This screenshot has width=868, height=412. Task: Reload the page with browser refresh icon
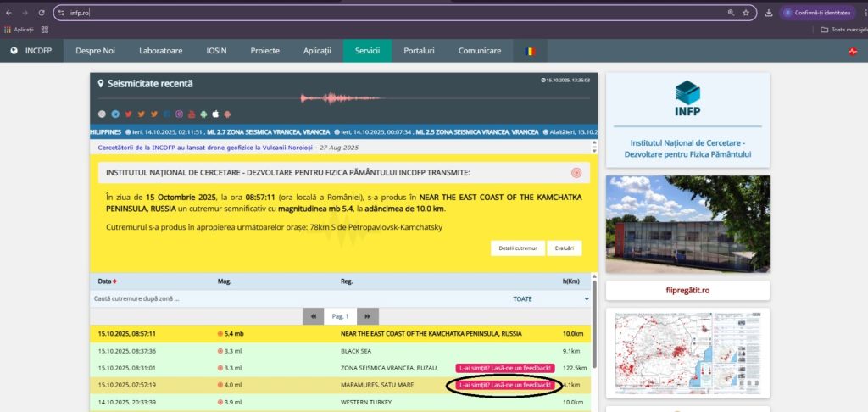pyautogui.click(x=41, y=14)
